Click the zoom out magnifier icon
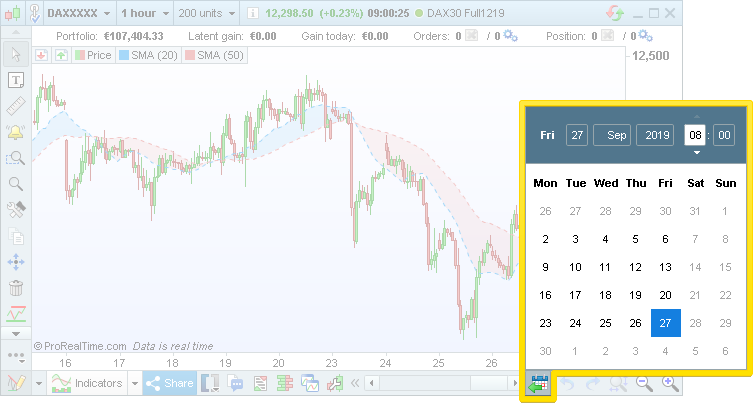The height and width of the screenshot is (403, 753). (644, 383)
